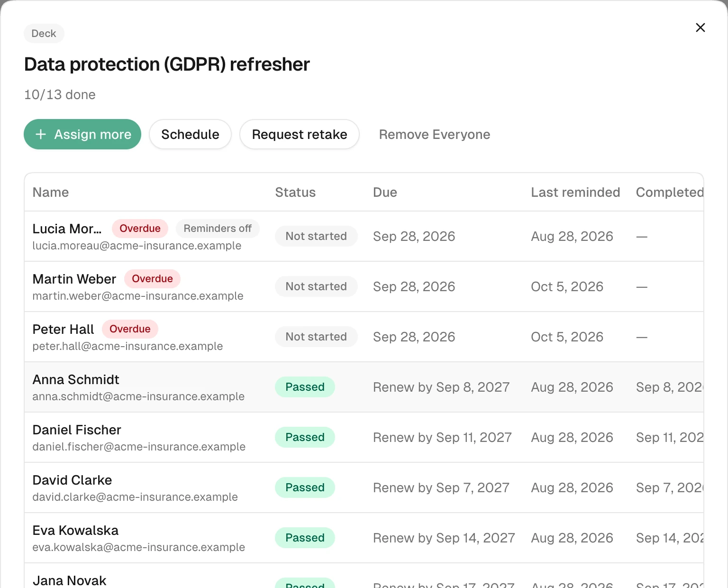Click the Deck tag label

(44, 34)
